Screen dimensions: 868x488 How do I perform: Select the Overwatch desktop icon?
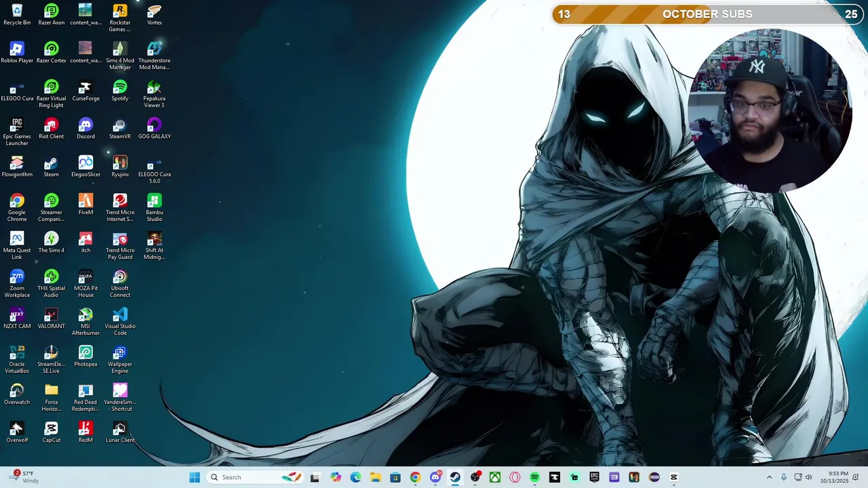tap(17, 394)
